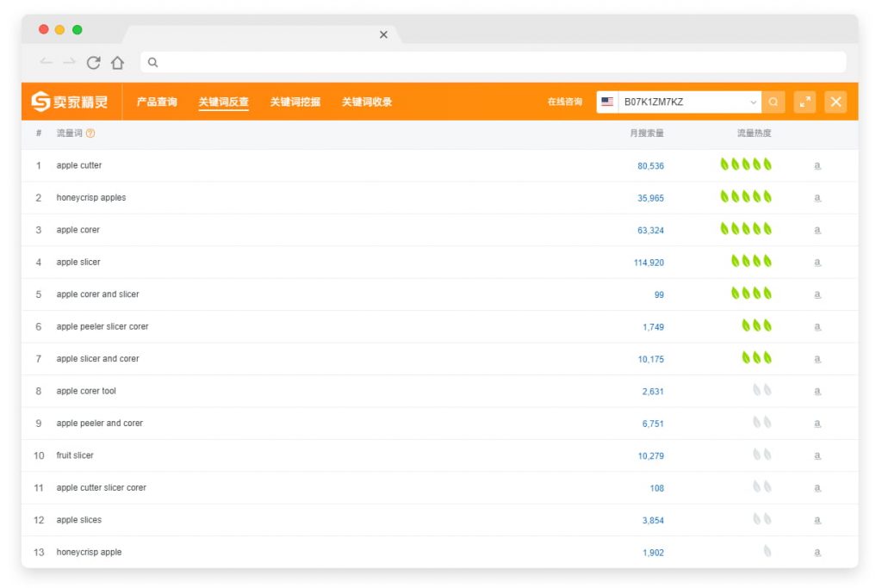Screen dimensions: 882x588
Task: Focus the browser address bar
Action: pyautogui.click(x=491, y=62)
